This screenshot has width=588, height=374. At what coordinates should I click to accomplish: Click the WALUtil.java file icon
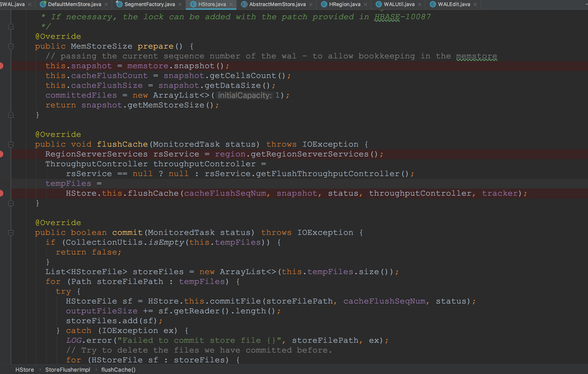point(379,4)
